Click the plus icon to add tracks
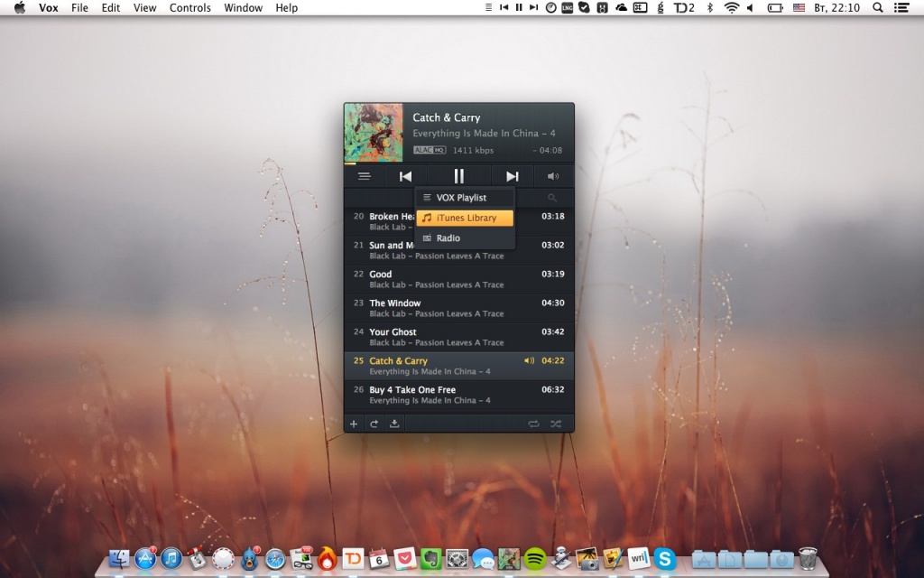 pyautogui.click(x=354, y=424)
